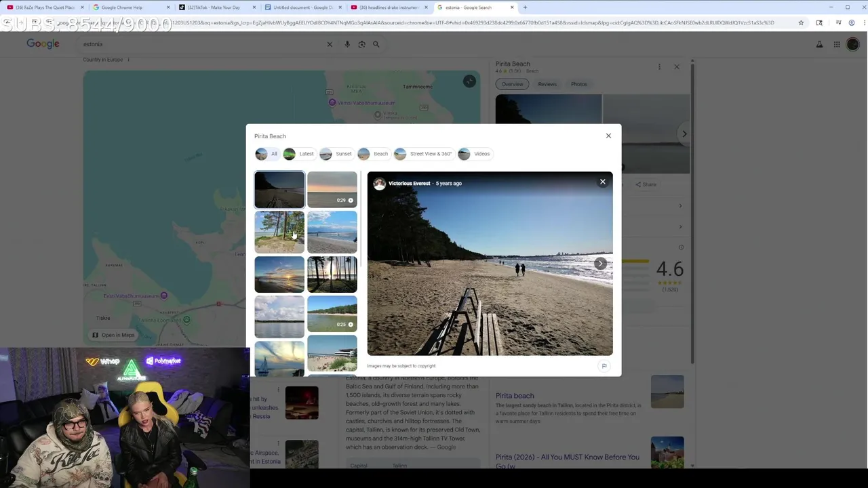Click Open in Maps on the map

coord(113,335)
